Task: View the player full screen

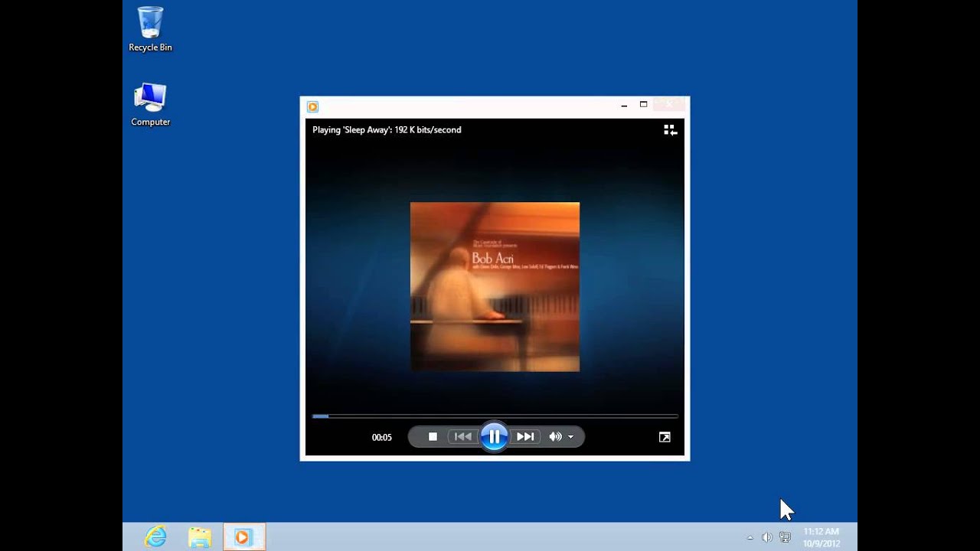Action: [665, 437]
